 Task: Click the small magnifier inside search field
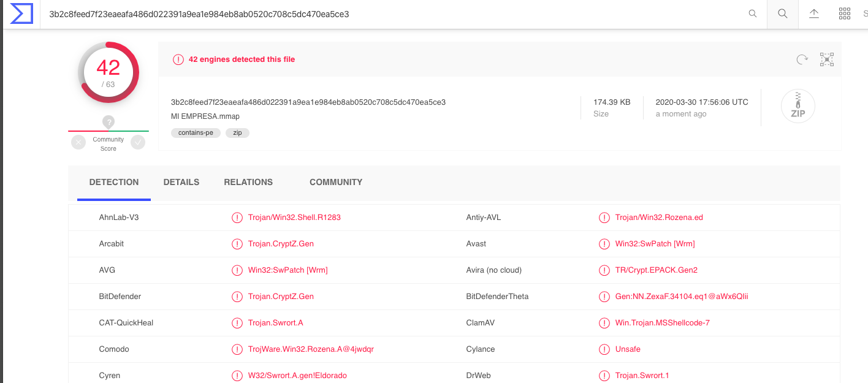753,13
